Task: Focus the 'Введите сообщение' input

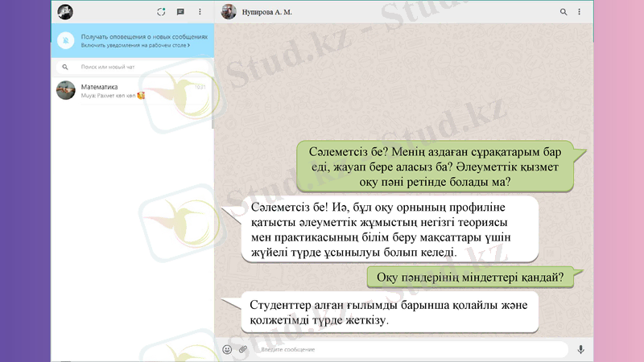Action: click(411, 349)
